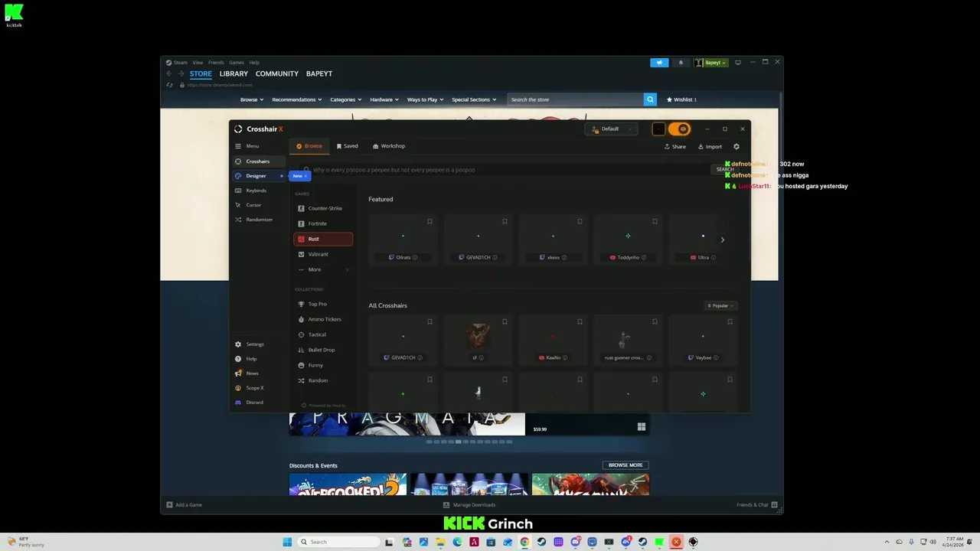Click the Import button
The image size is (980, 551).
tap(710, 147)
